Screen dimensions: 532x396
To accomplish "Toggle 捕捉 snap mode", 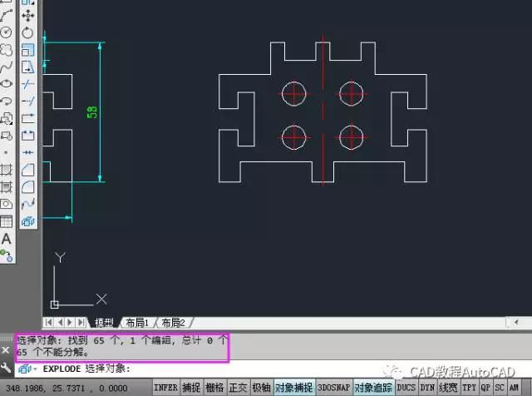I will 191,388.
